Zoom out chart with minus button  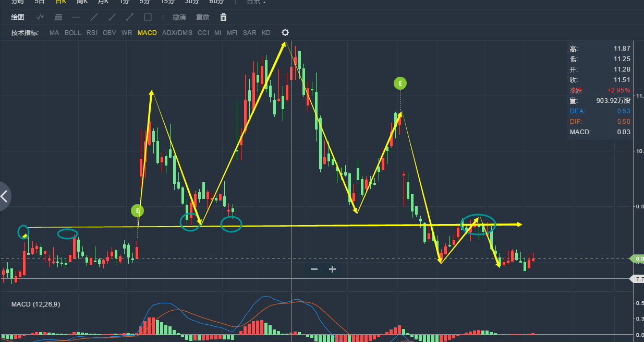314,269
